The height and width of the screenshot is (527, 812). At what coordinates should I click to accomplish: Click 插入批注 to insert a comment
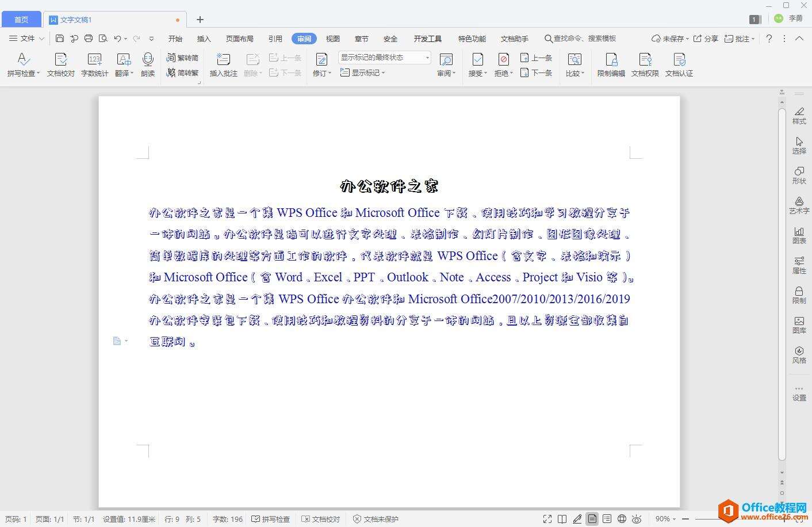tap(223, 64)
